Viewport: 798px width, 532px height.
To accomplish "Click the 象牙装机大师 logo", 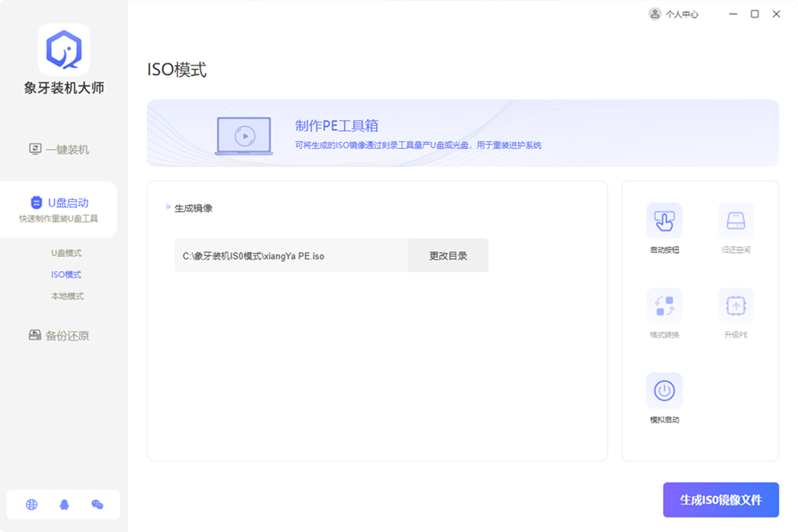I will pyautogui.click(x=64, y=50).
